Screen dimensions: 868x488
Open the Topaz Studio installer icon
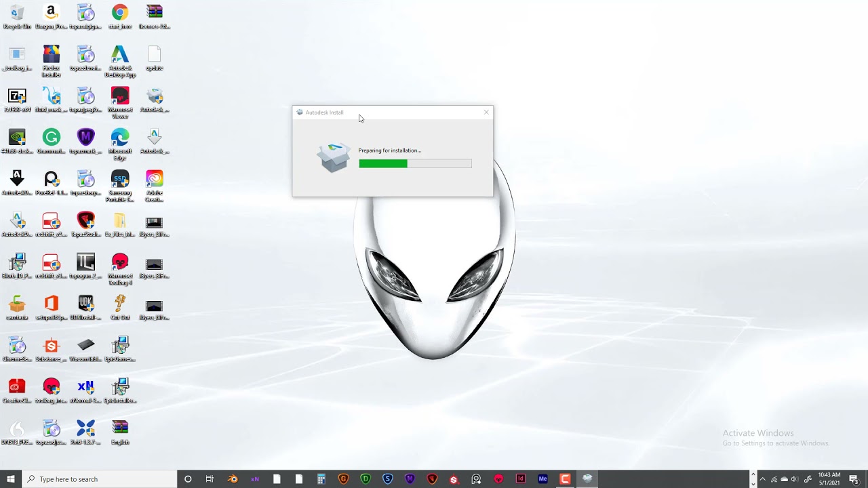pyautogui.click(x=85, y=223)
